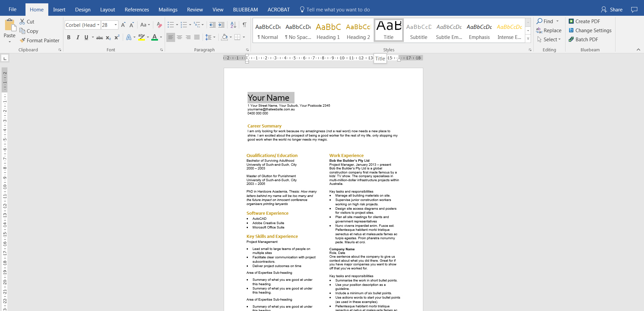Justify the paragraph text
Screen dimensions: 644x311
pyautogui.click(x=197, y=37)
